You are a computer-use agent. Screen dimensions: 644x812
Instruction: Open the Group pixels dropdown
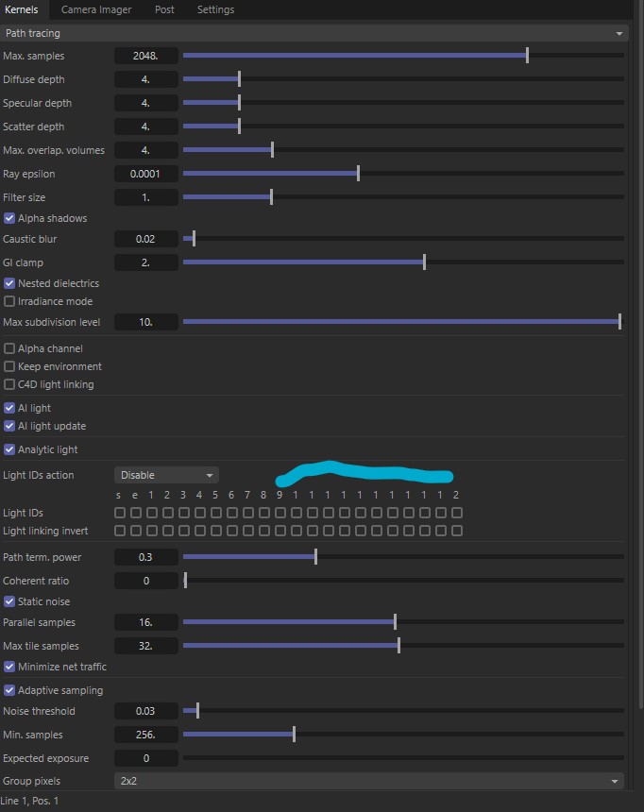(369, 781)
